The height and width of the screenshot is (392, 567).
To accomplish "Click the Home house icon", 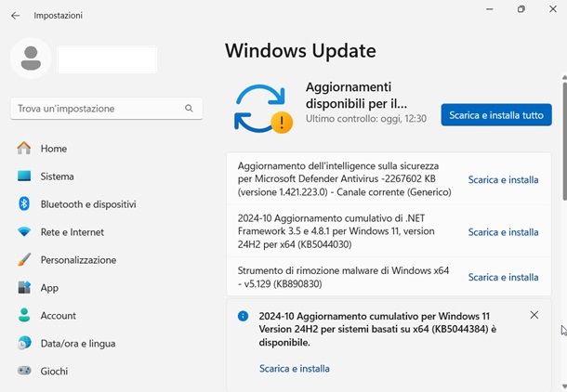I will coord(24,148).
